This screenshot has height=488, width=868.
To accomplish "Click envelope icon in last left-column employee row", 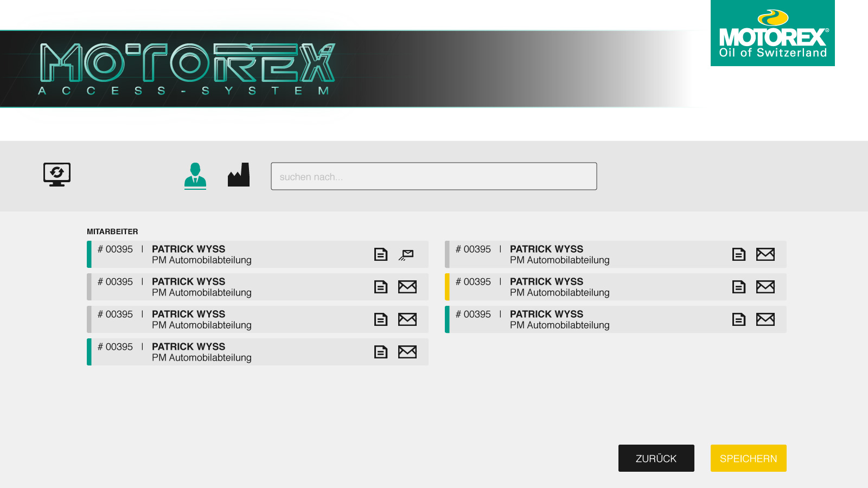I will pos(407,352).
